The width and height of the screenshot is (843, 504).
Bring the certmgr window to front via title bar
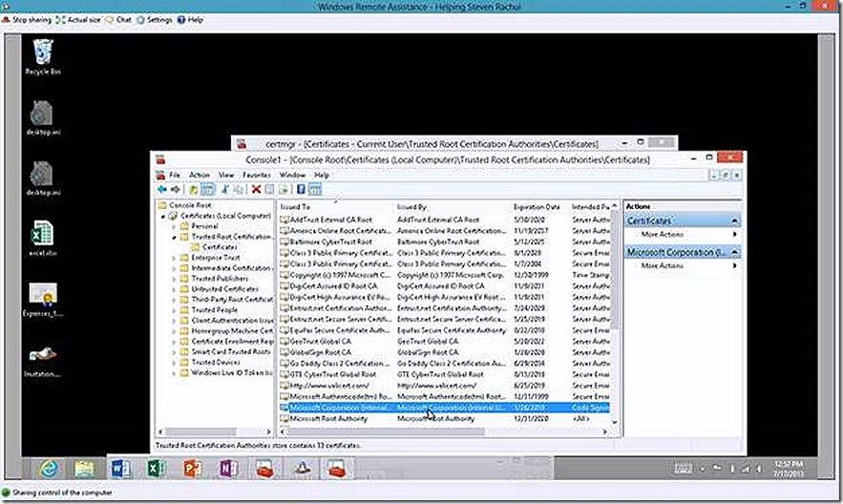click(x=432, y=144)
